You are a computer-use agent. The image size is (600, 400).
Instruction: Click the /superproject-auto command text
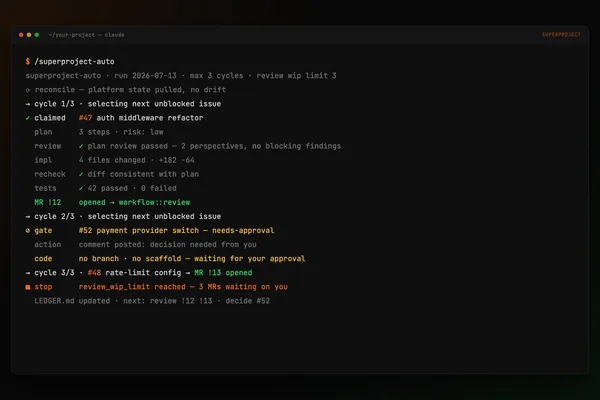[75, 61]
